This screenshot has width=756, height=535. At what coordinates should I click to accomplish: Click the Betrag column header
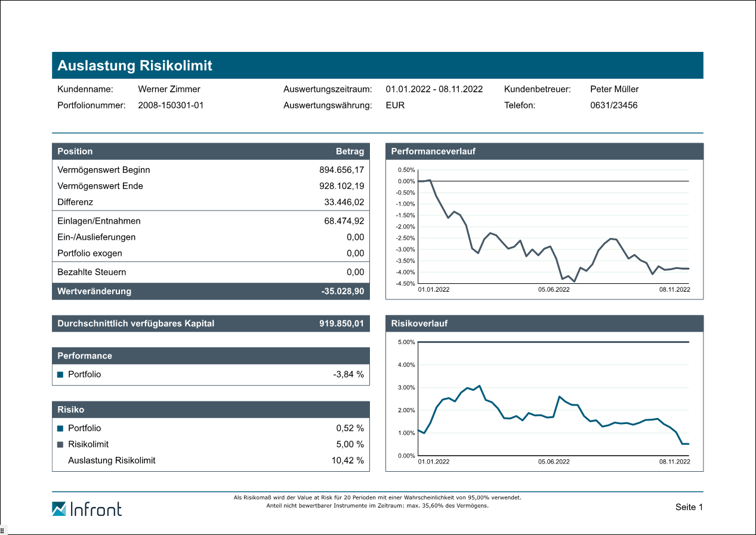point(350,151)
